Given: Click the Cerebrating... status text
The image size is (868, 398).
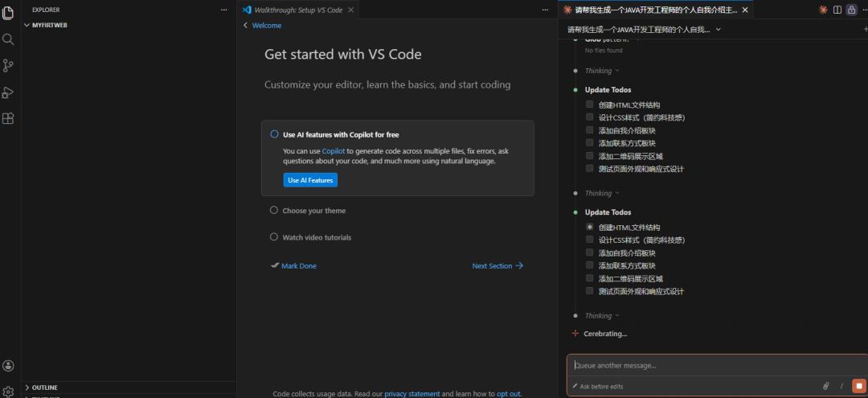Looking at the screenshot, I should (x=605, y=334).
